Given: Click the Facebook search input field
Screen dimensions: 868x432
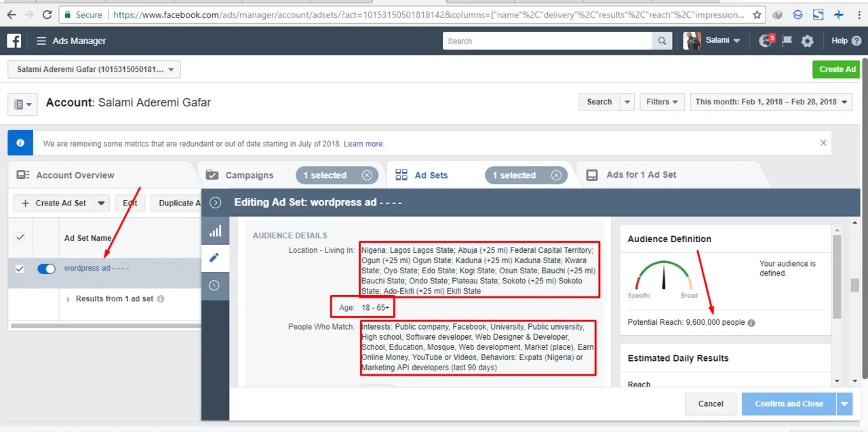Looking at the screenshot, I should (548, 41).
